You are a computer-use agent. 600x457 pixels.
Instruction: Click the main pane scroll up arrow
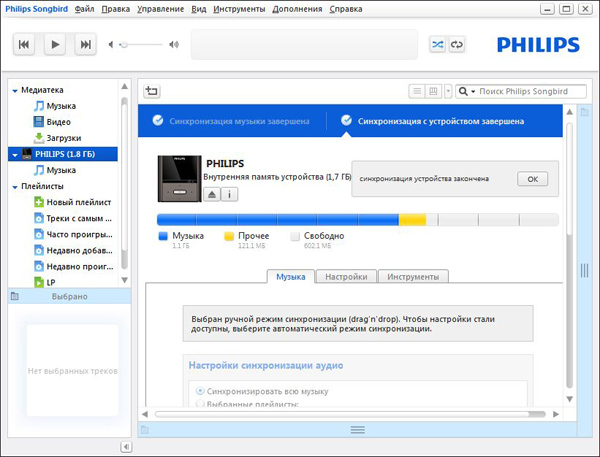point(569,112)
